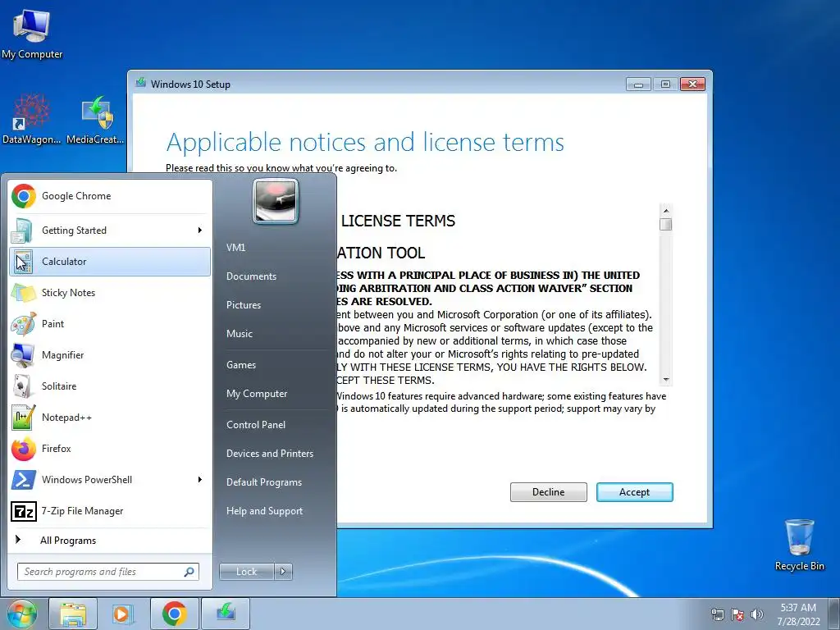The height and width of the screenshot is (630, 840).
Task: Open Action Center flag tray icon
Action: [x=737, y=614]
